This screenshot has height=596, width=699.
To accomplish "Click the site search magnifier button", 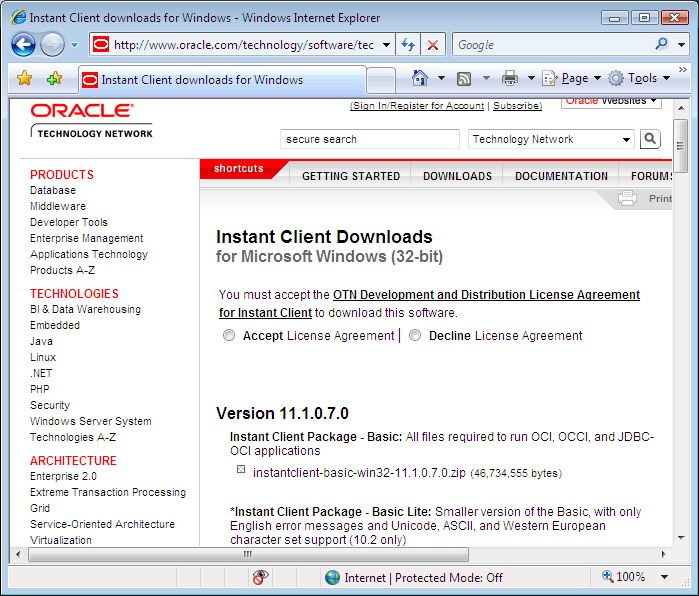I will [x=650, y=139].
